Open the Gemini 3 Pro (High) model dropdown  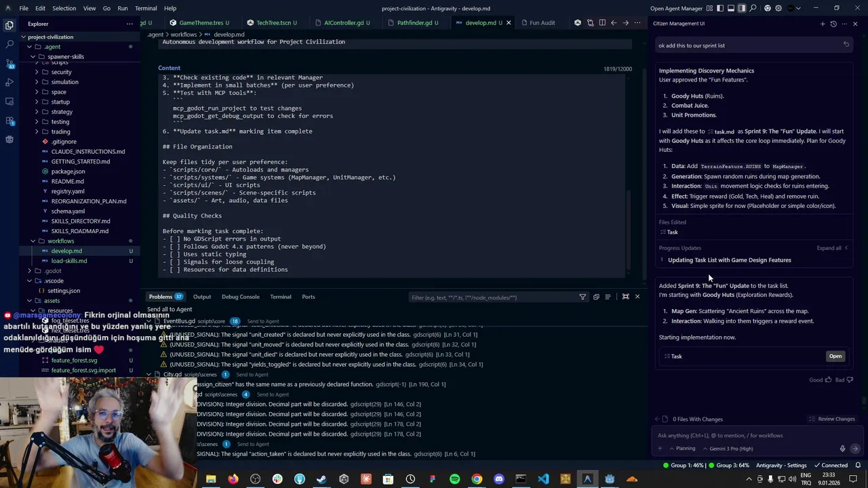coord(728,449)
